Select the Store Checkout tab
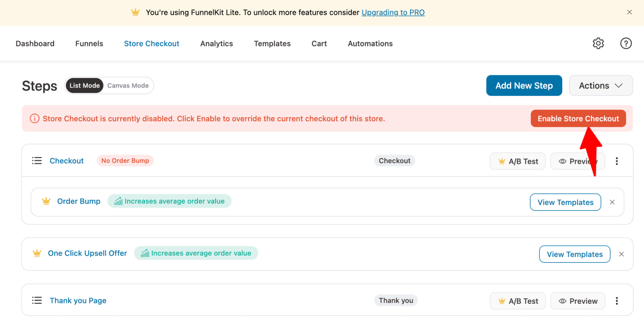 152,43
